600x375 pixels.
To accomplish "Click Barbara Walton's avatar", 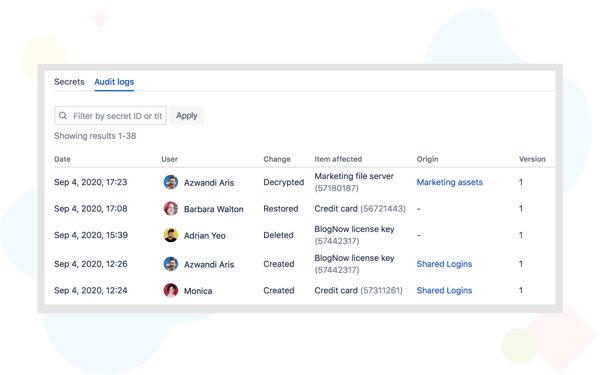I will point(171,209).
